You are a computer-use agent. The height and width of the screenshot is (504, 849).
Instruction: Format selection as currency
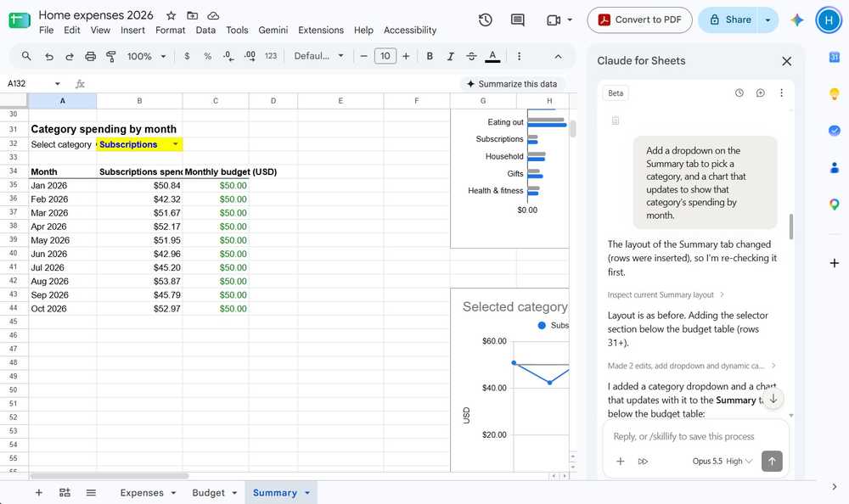[187, 56]
